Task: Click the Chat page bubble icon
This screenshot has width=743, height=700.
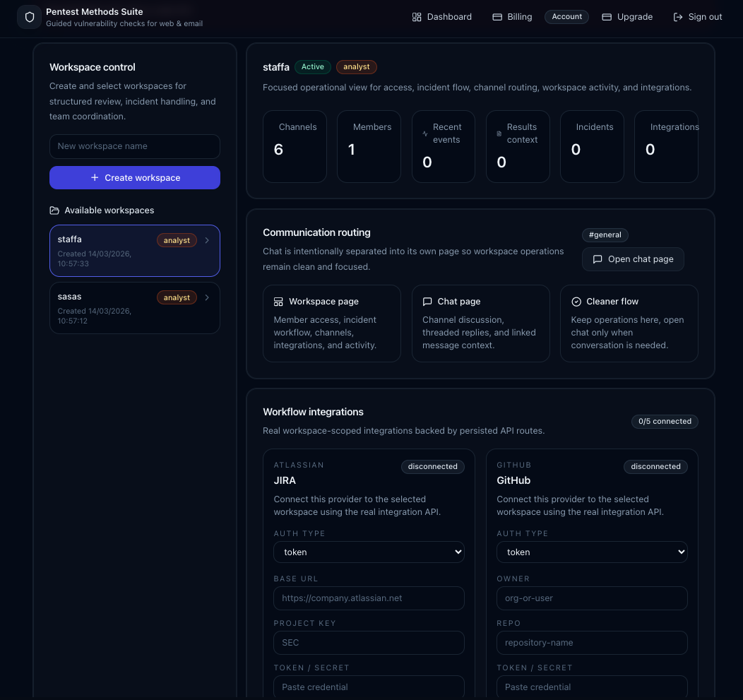Action: (x=427, y=302)
